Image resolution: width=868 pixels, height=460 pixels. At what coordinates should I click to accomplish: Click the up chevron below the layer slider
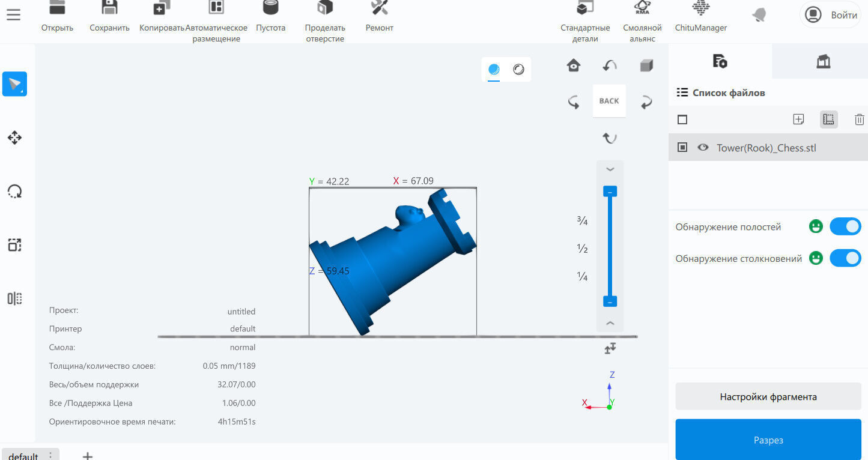point(610,323)
